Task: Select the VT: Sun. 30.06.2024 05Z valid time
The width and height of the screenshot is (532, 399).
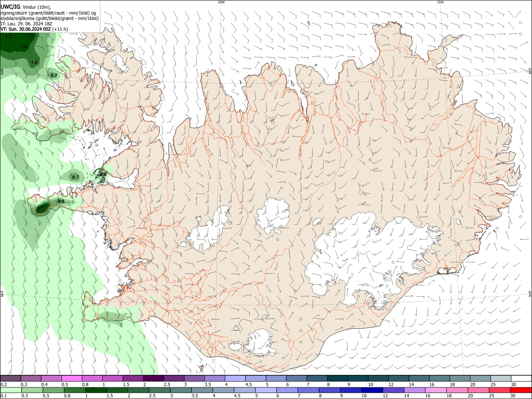Action: point(34,29)
